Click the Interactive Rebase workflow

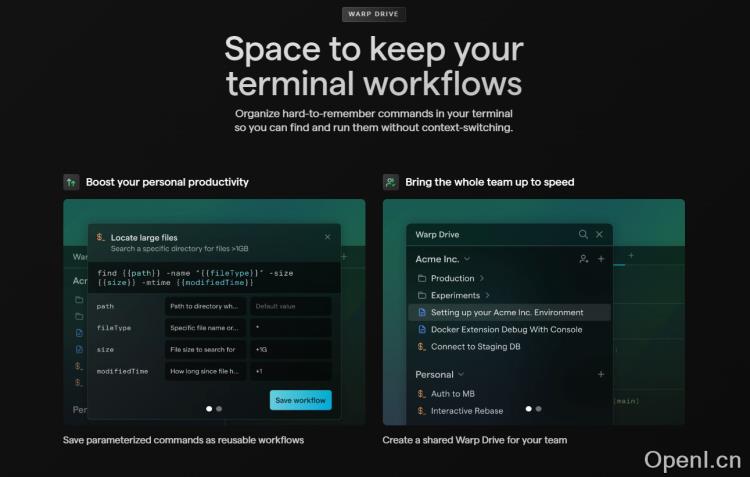point(467,410)
